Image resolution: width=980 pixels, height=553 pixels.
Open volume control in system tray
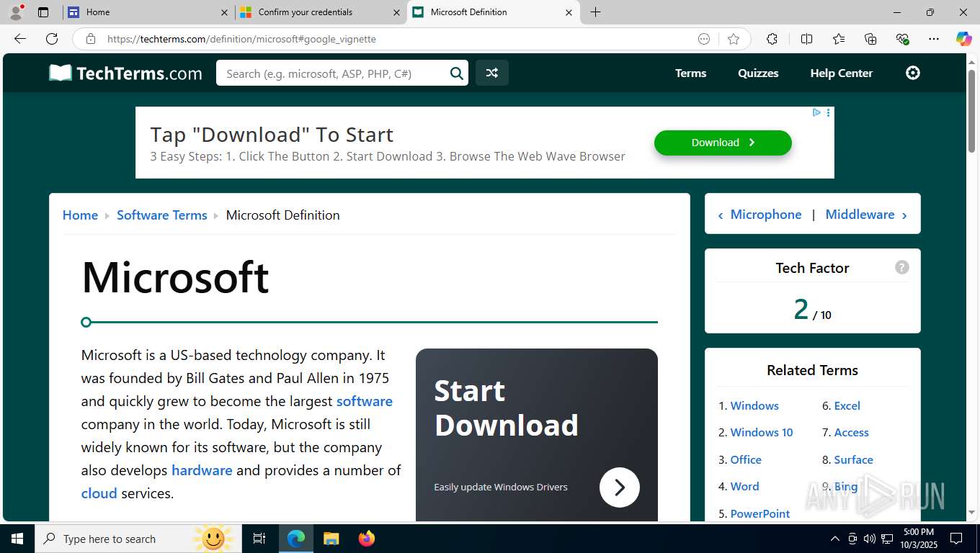pos(869,539)
